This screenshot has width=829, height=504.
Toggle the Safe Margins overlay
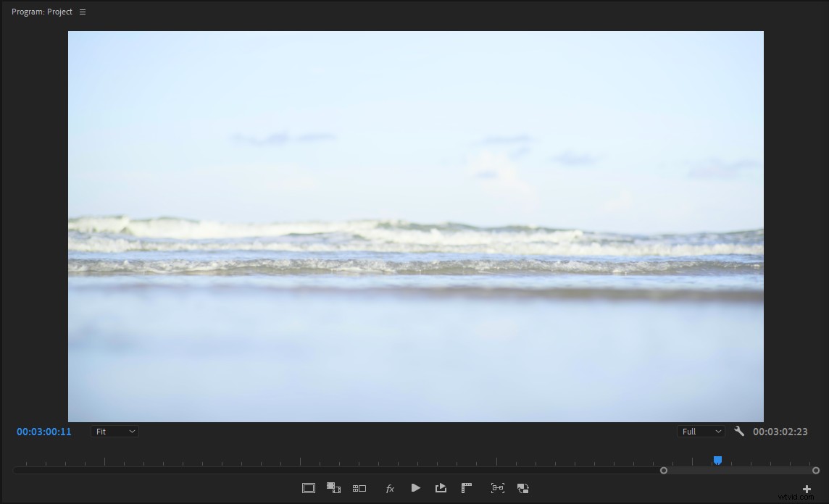pos(308,488)
